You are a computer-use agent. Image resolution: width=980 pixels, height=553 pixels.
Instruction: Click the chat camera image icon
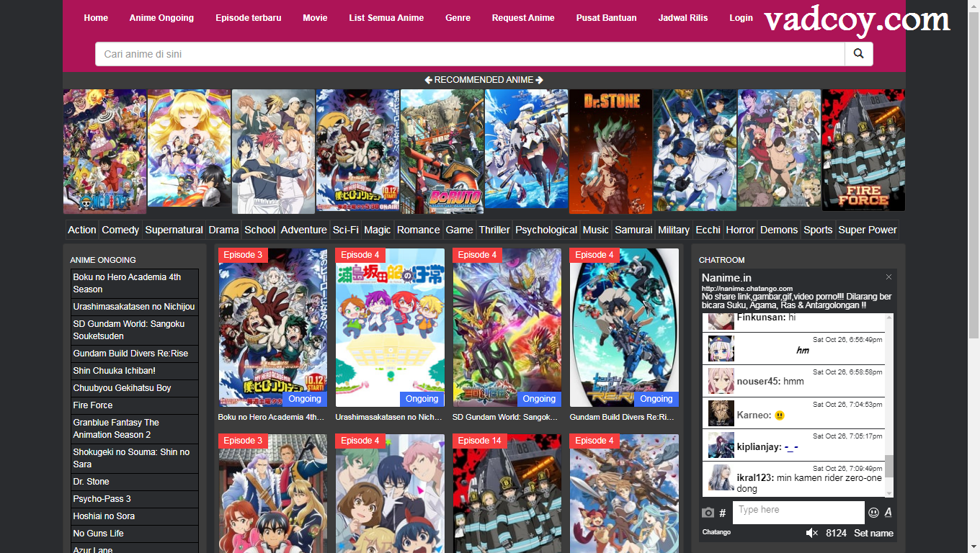click(x=708, y=513)
